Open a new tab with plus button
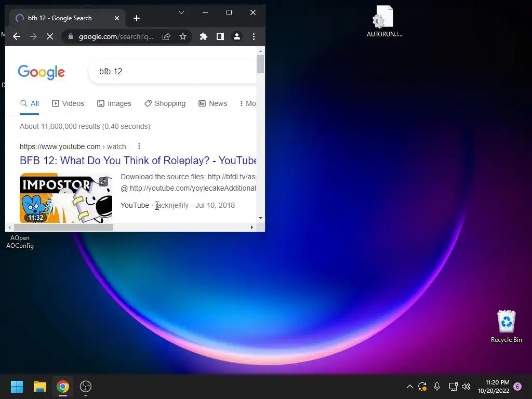The width and height of the screenshot is (532, 399). coord(137,18)
